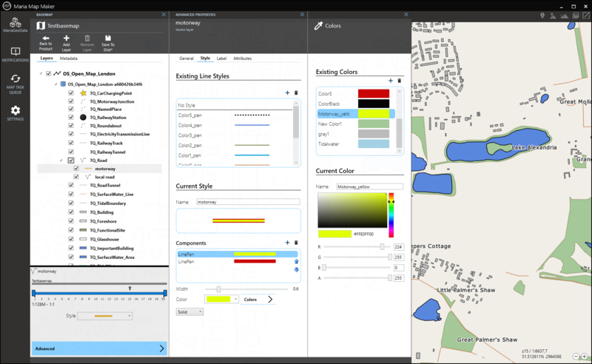Click the elevation profile mountain icon

564,16
